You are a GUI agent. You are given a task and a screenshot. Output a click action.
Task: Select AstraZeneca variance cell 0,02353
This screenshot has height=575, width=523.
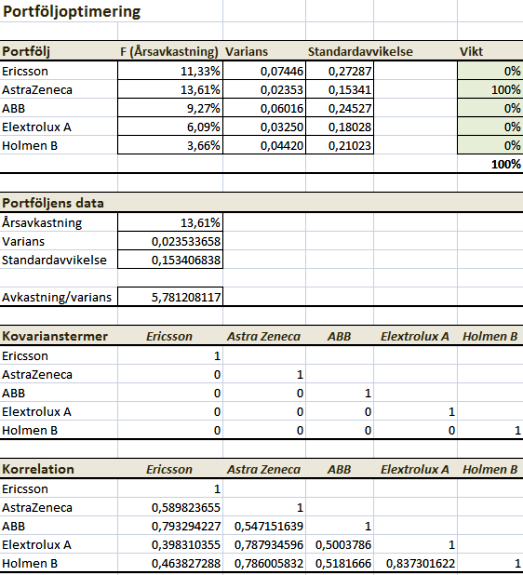click(x=264, y=89)
